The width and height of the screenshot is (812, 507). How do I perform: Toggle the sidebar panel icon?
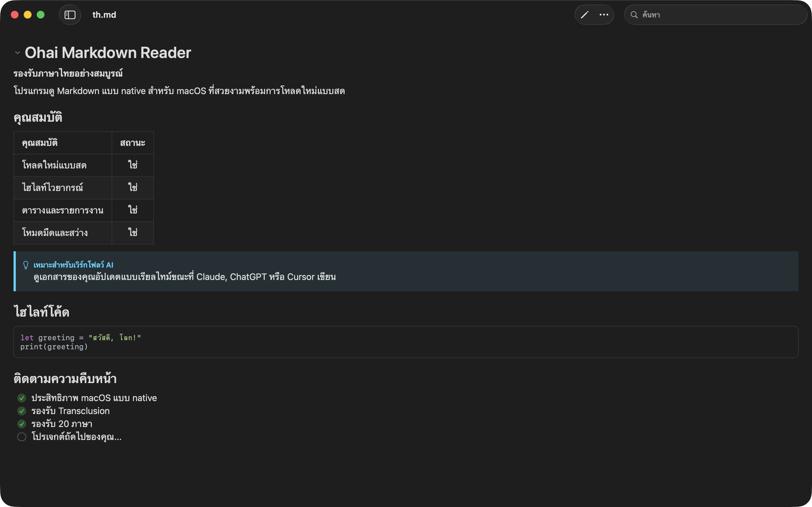click(70, 15)
